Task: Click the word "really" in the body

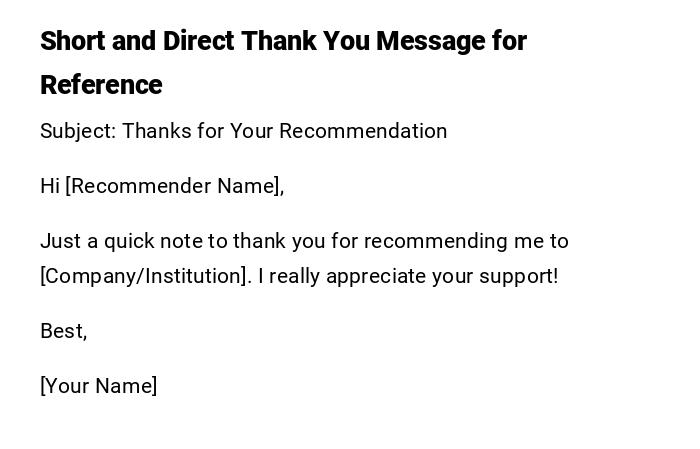Action: click(x=295, y=276)
